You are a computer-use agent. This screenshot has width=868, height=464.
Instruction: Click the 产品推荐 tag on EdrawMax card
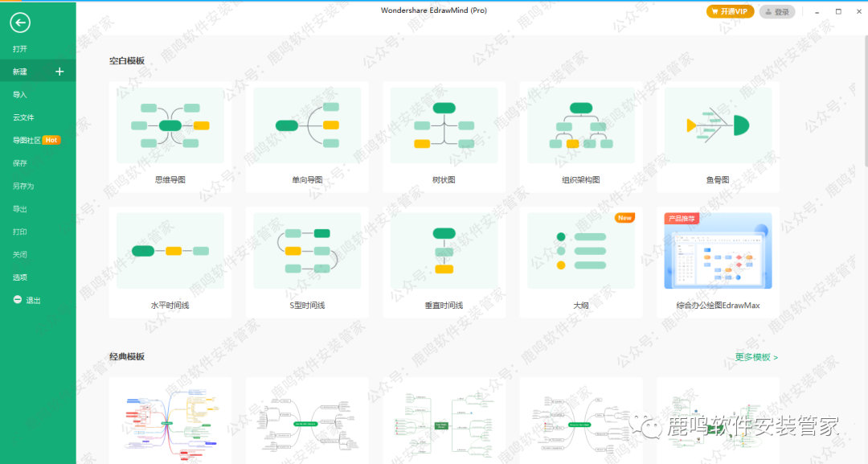tap(682, 219)
